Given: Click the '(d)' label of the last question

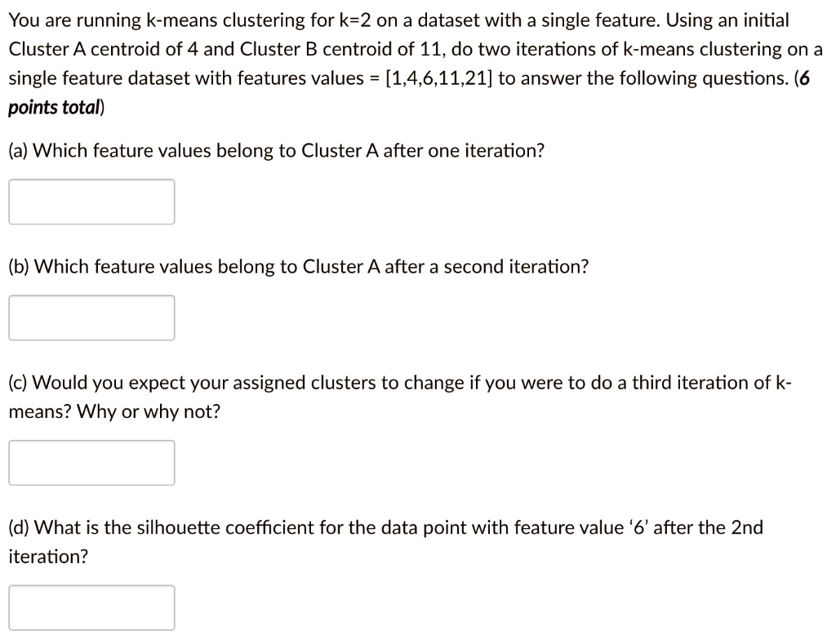Looking at the screenshot, I should coord(19,528).
